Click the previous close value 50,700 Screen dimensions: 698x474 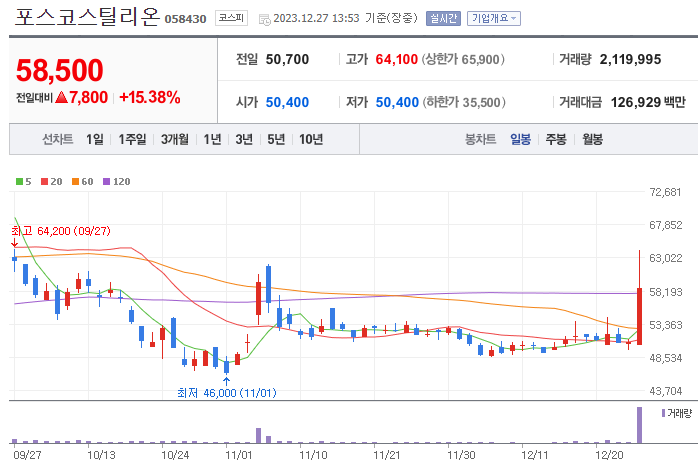pyautogui.click(x=287, y=59)
